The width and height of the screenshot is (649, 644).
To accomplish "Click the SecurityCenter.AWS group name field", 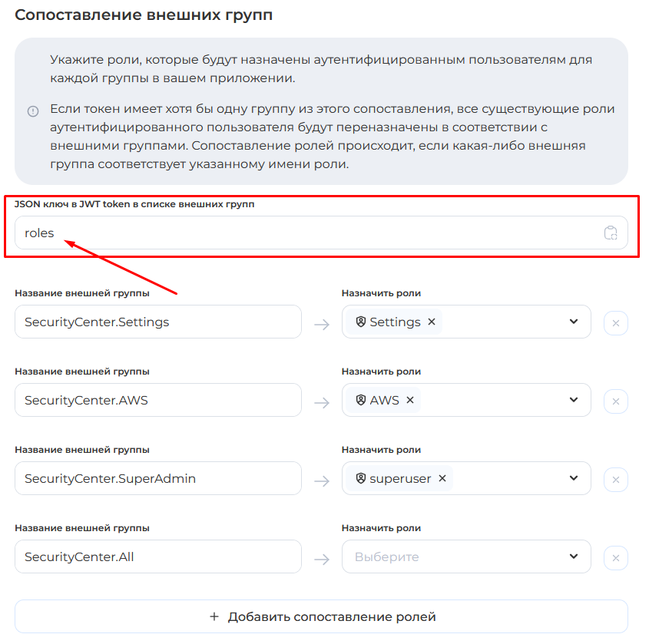I will [158, 401].
